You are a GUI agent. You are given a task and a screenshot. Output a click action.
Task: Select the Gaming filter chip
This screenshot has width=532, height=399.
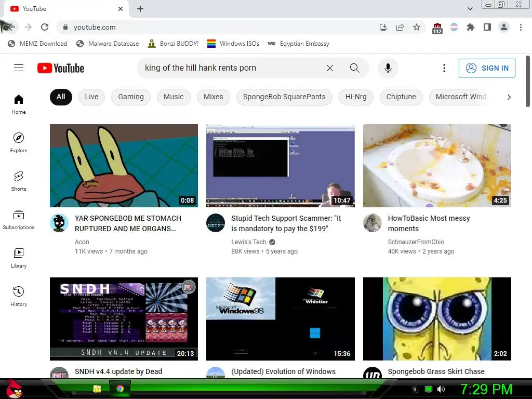[131, 97]
